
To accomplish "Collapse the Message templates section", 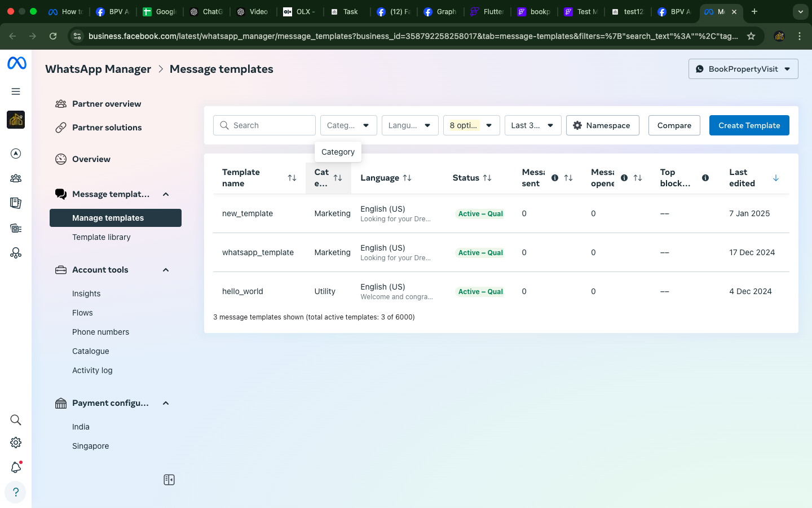I will pos(166,194).
